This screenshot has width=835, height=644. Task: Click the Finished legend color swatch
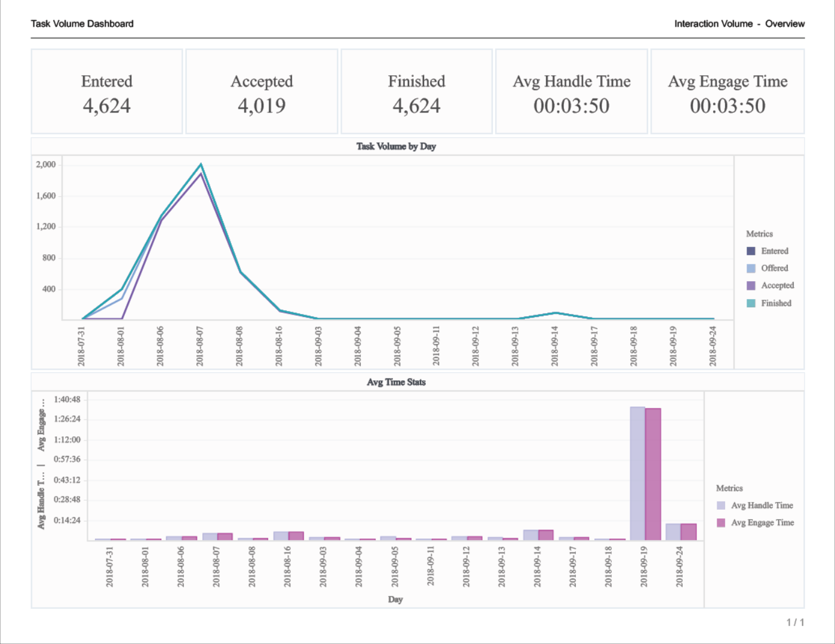click(751, 303)
